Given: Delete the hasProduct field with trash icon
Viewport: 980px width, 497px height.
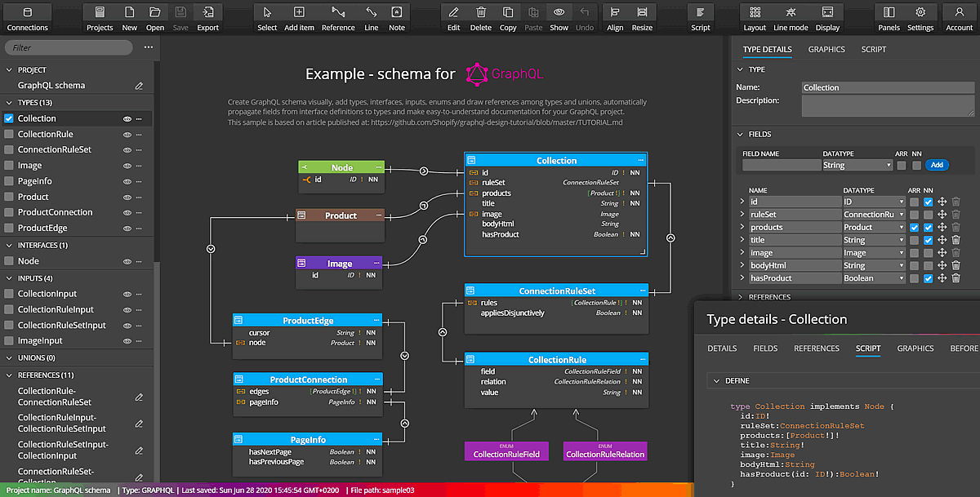Looking at the screenshot, I should click(x=955, y=278).
